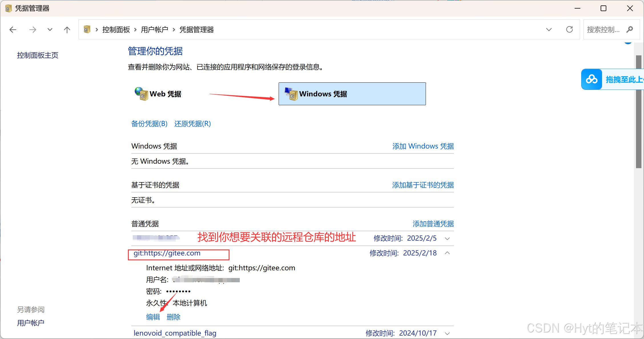Click the title bar Credential Manager icon
The image size is (644, 339).
click(8, 8)
